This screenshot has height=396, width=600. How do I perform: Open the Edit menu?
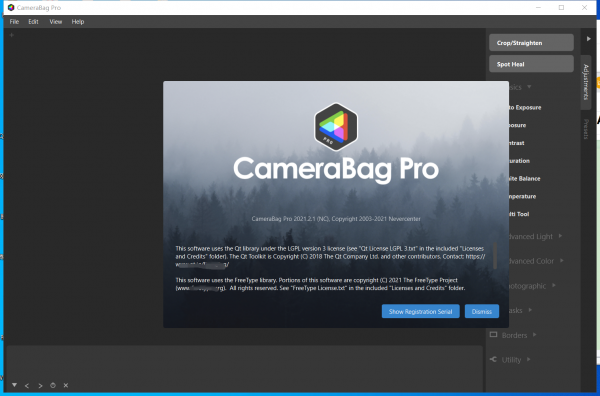pos(33,22)
